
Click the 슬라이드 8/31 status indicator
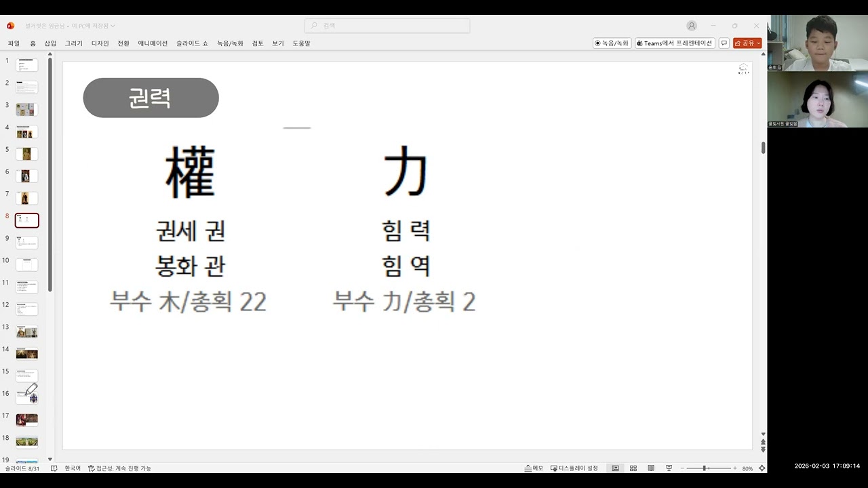22,468
